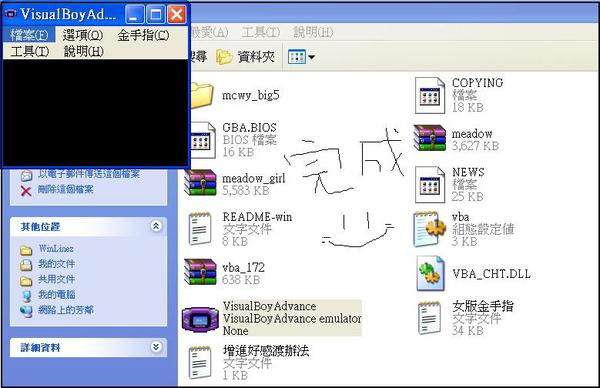The height and width of the screenshot is (388, 600).
Task: Click the 其他位置 panel header title
Action: pos(40,227)
